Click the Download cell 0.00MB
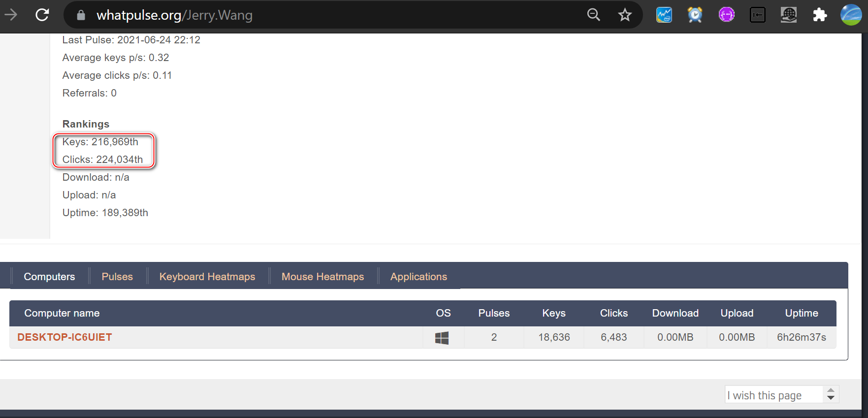This screenshot has height=418, width=868. point(675,337)
